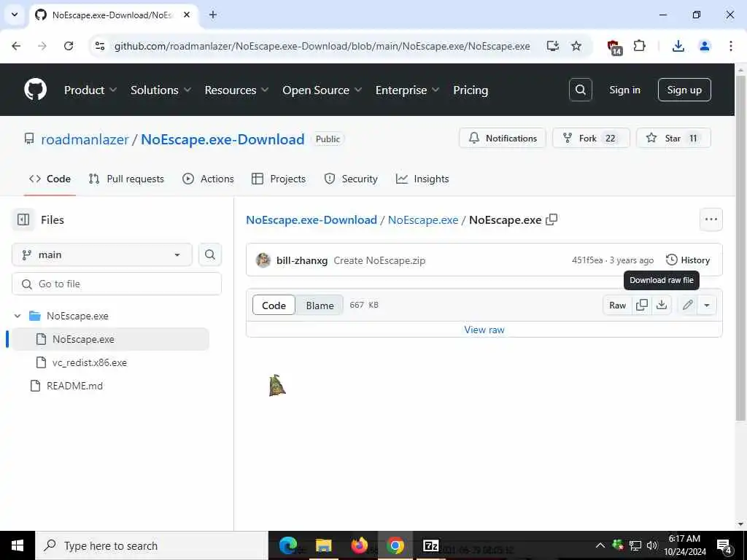Open Chrome three-dot menu

click(x=730, y=46)
